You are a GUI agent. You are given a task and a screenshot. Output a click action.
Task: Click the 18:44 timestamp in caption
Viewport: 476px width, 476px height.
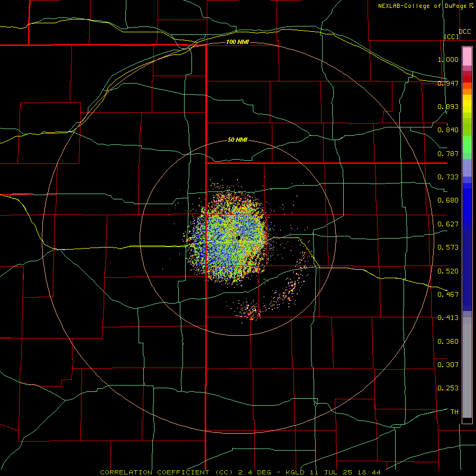[x=369, y=472]
